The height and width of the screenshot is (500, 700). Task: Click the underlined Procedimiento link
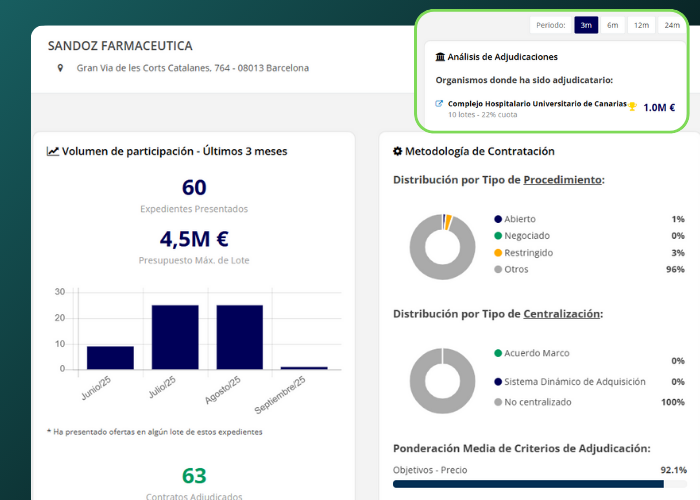click(562, 180)
